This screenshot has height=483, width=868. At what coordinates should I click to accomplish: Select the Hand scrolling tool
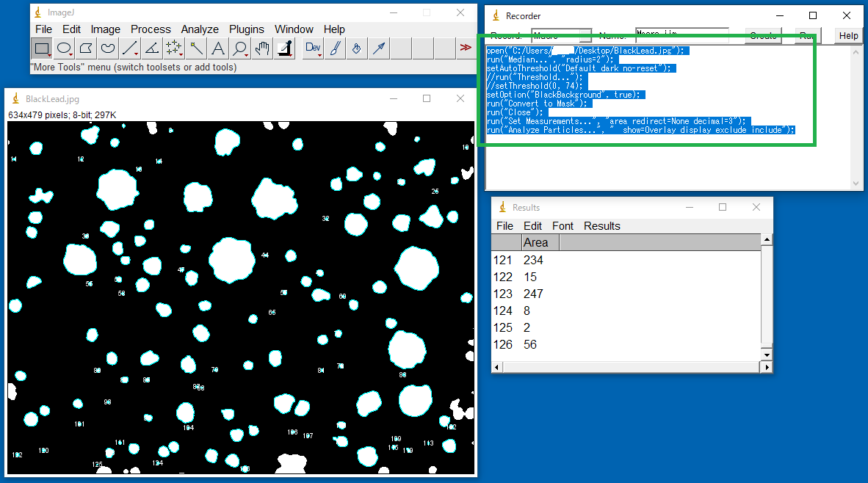point(262,48)
